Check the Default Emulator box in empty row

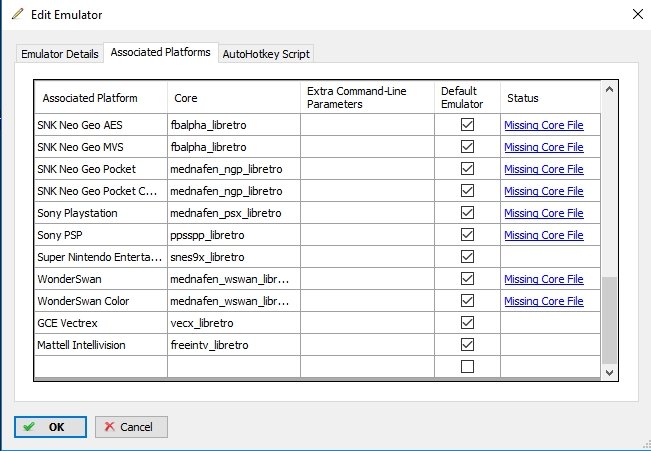pyautogui.click(x=467, y=367)
